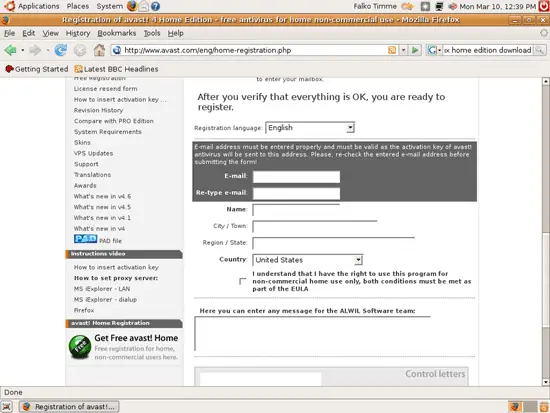Screen dimensions: 550x413
Task: Open the Firefox launcher in top panel
Action: 132,6
